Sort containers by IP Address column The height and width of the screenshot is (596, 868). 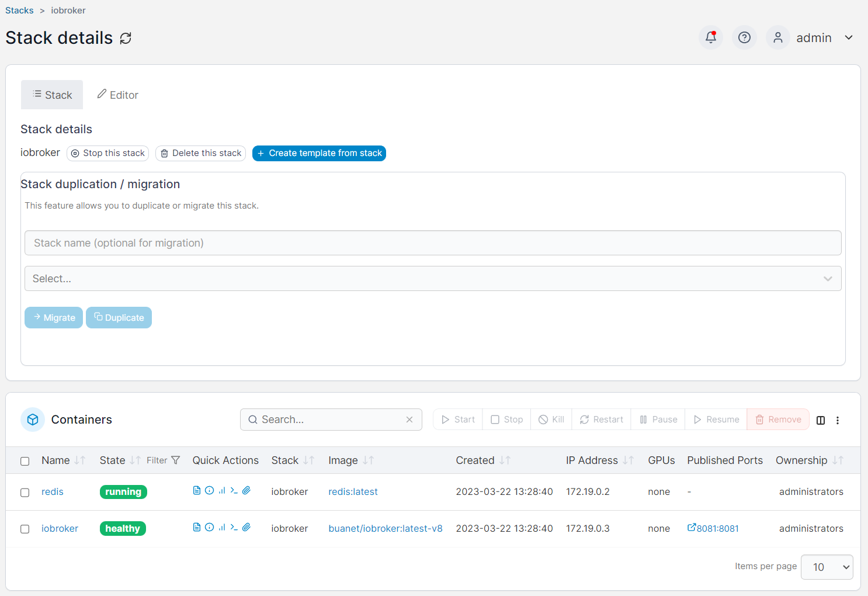pyautogui.click(x=629, y=460)
